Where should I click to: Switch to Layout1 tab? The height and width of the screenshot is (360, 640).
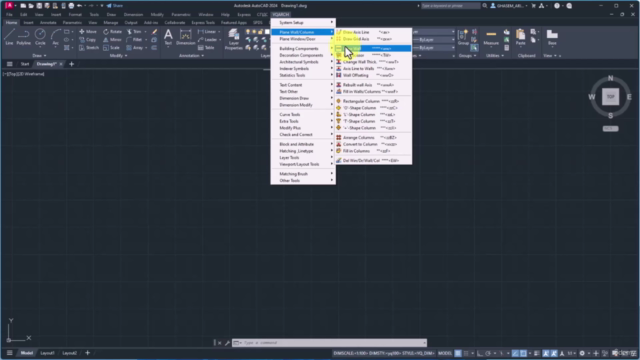[47, 353]
